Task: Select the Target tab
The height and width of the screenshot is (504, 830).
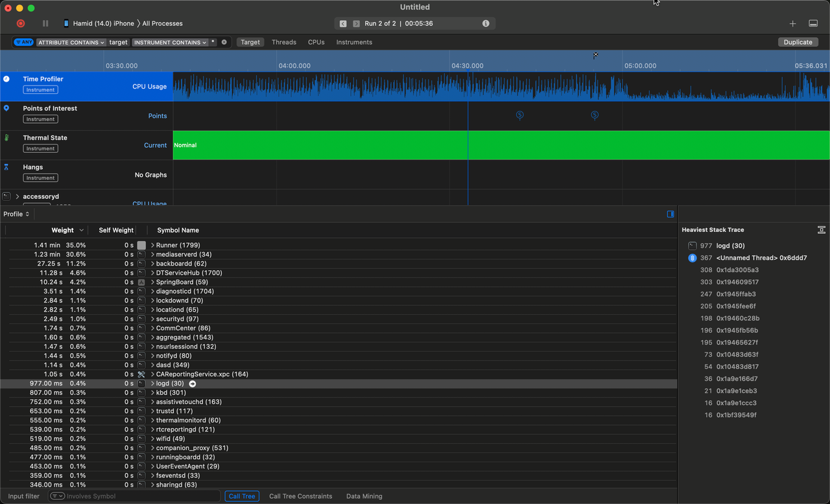Action: pos(250,42)
